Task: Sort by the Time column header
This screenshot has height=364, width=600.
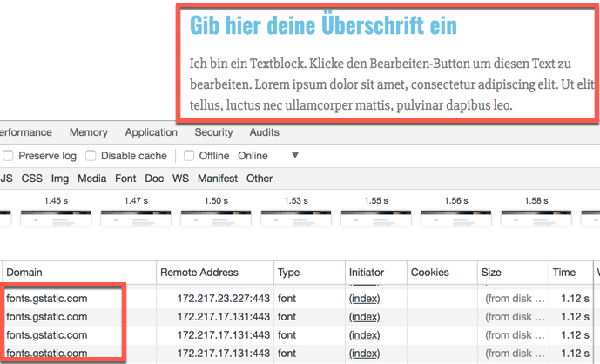Action: click(x=571, y=273)
